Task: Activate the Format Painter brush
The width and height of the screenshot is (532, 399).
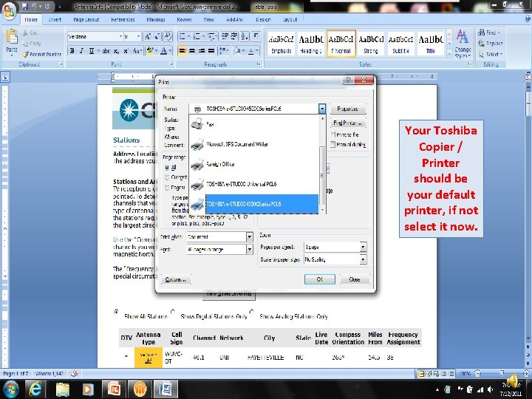Action: coord(25,54)
